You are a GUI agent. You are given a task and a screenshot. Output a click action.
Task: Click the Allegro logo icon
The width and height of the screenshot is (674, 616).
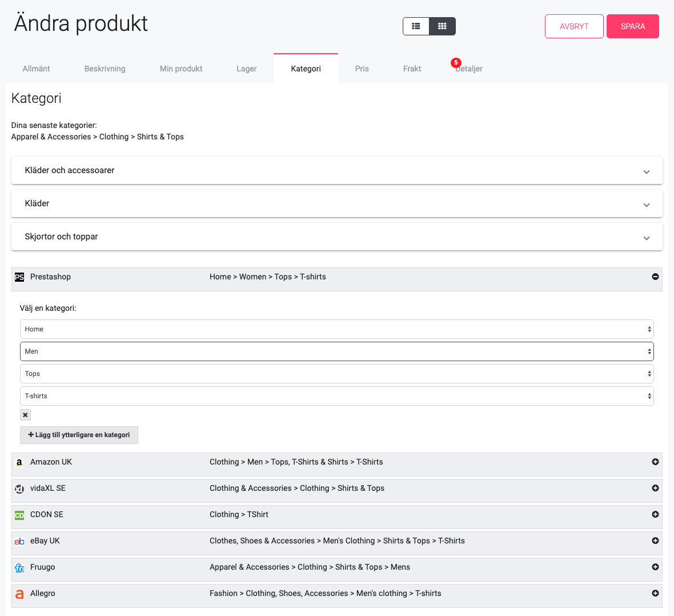pos(19,594)
